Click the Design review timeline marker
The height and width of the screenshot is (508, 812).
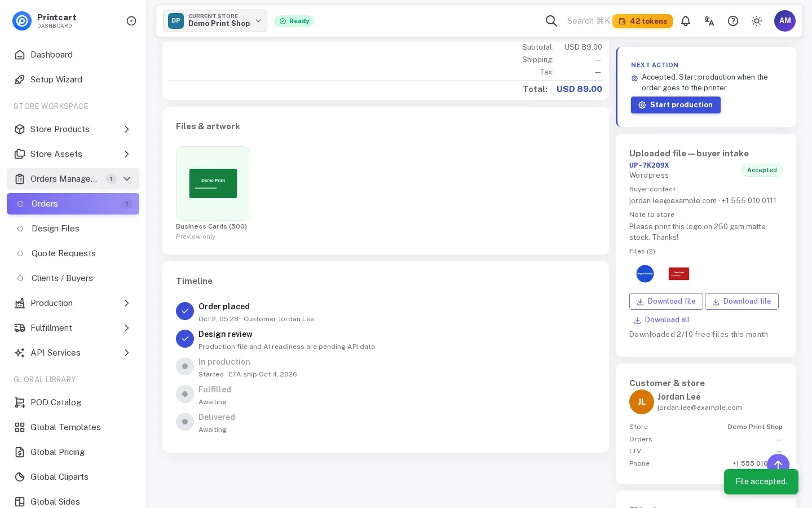point(185,339)
